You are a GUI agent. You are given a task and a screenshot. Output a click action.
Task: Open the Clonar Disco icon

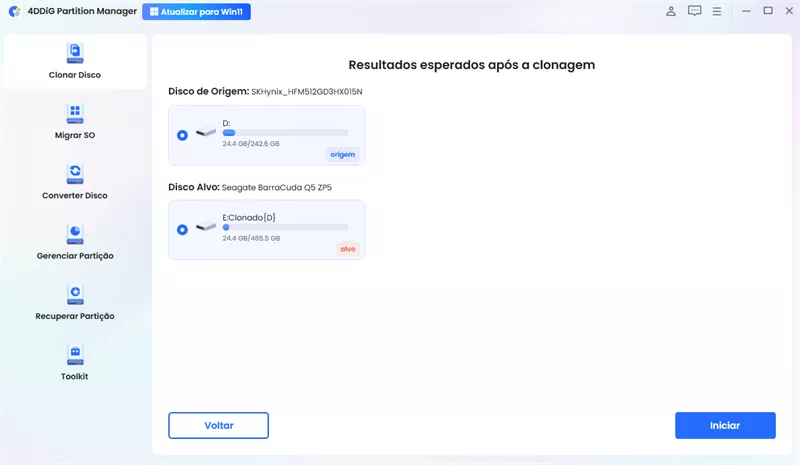75,53
